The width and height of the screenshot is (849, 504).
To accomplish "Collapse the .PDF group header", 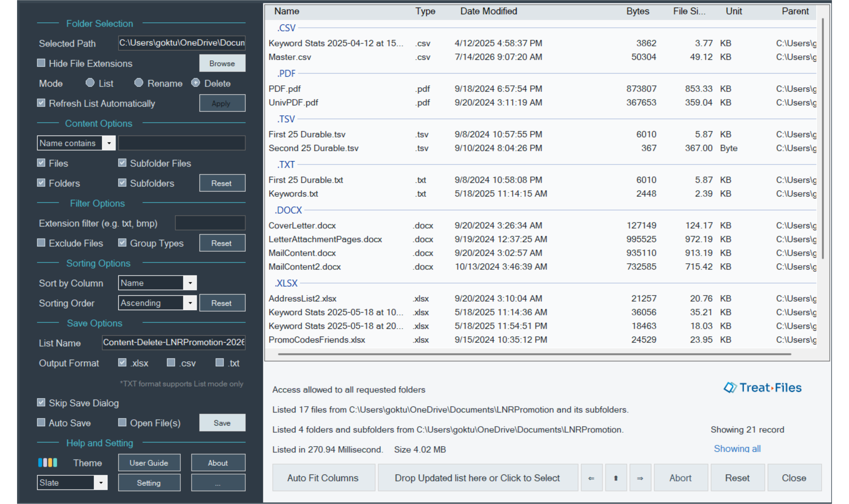I will pos(286,73).
